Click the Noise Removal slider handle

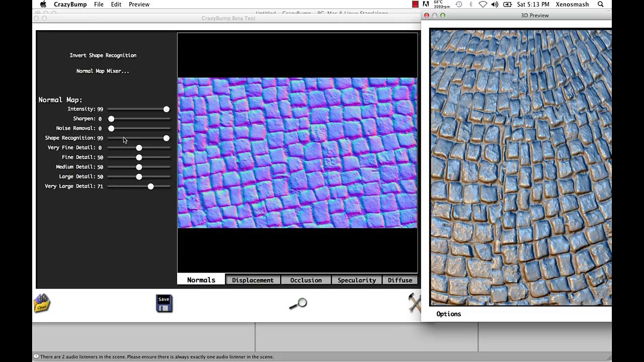111,128
